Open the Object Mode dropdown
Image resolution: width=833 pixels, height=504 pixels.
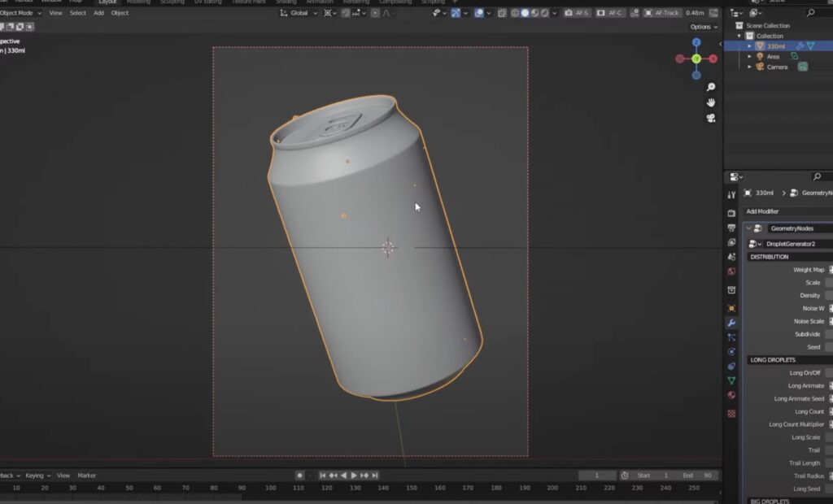[20, 13]
